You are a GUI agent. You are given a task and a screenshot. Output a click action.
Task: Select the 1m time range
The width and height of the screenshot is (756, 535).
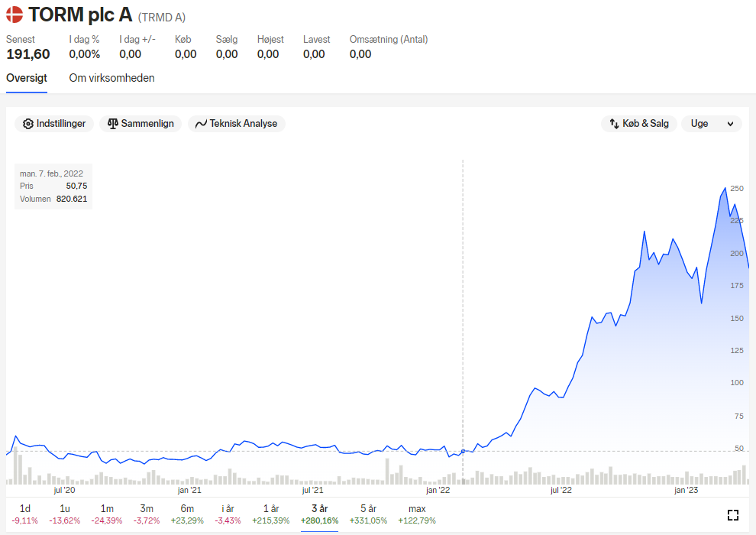pyautogui.click(x=107, y=514)
